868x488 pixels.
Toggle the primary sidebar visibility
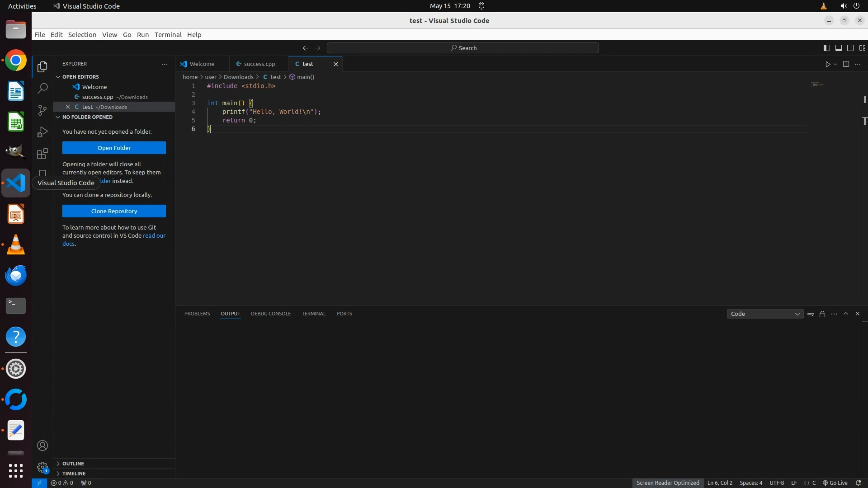click(x=826, y=48)
